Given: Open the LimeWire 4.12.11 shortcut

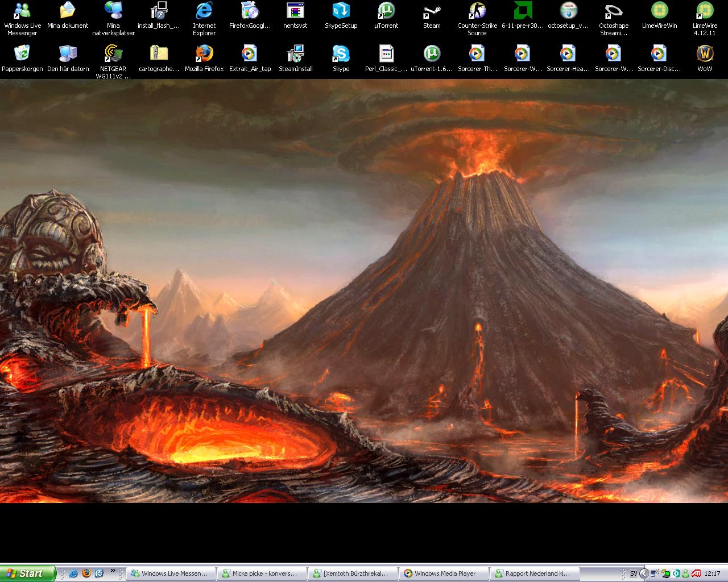Looking at the screenshot, I should click(705, 18).
